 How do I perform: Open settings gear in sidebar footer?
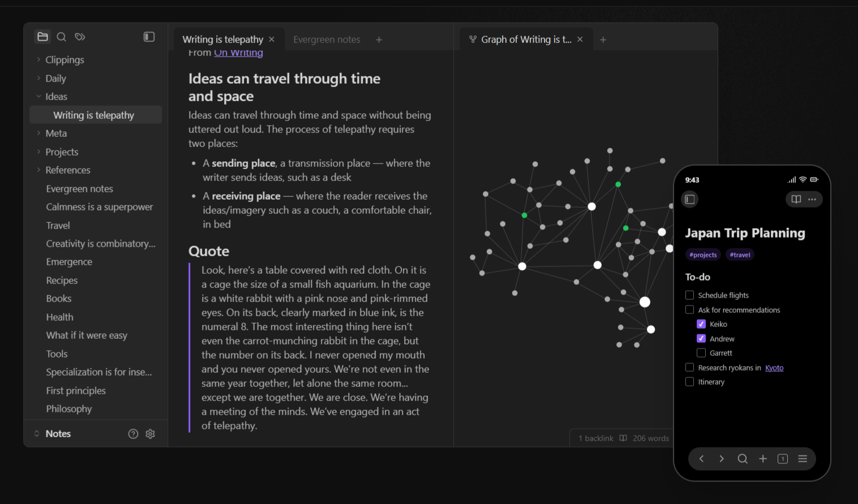click(x=150, y=434)
